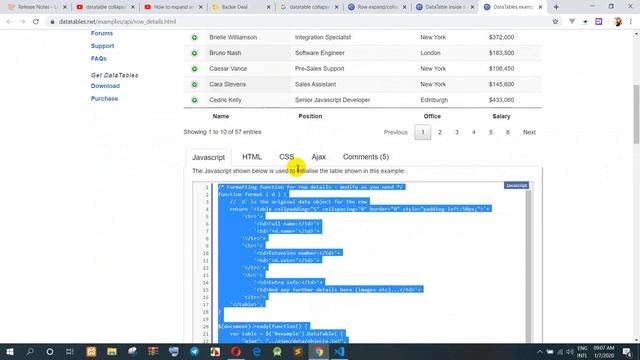Open File Explorer from taskbar
The width and height of the screenshot is (640, 360).
[x=111, y=352]
